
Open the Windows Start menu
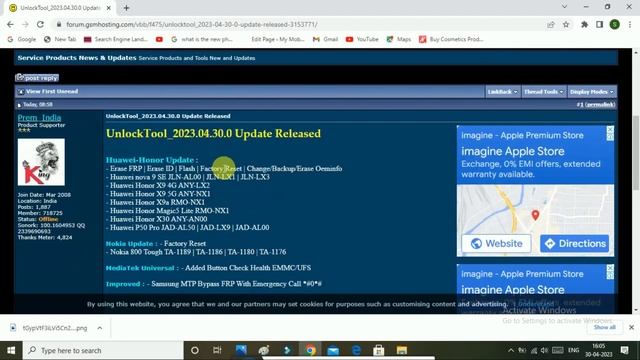[11, 351]
